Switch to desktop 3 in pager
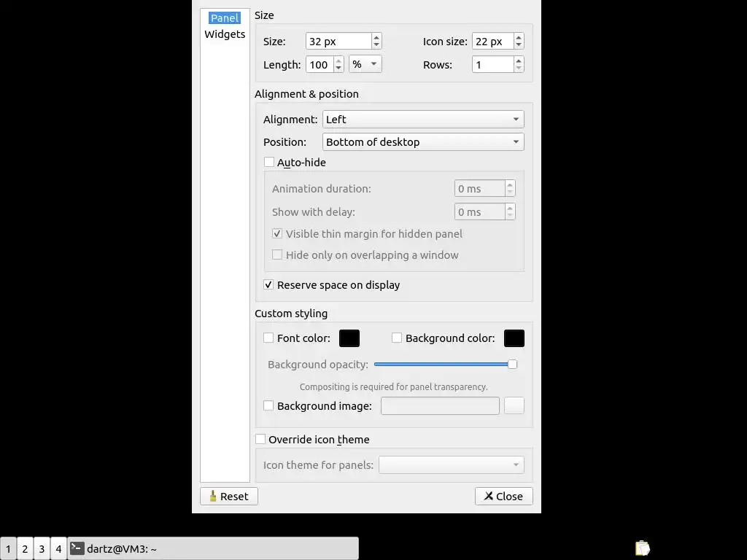Screen dimensions: 747x560 tap(42, 548)
